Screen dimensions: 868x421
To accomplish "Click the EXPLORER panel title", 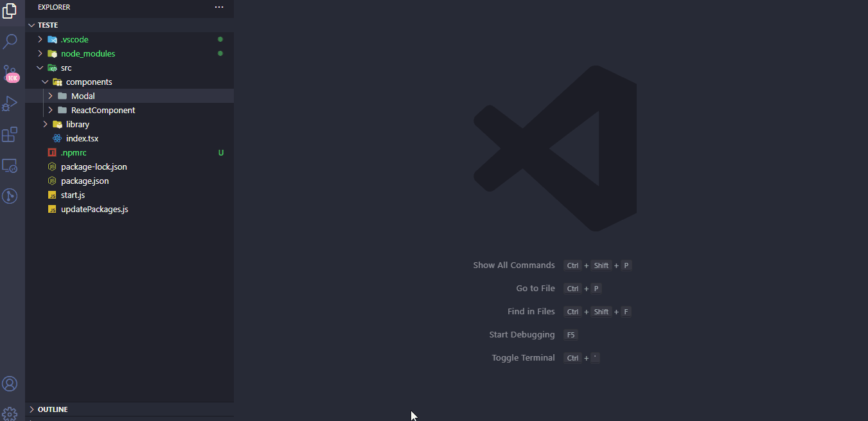I will (x=54, y=7).
